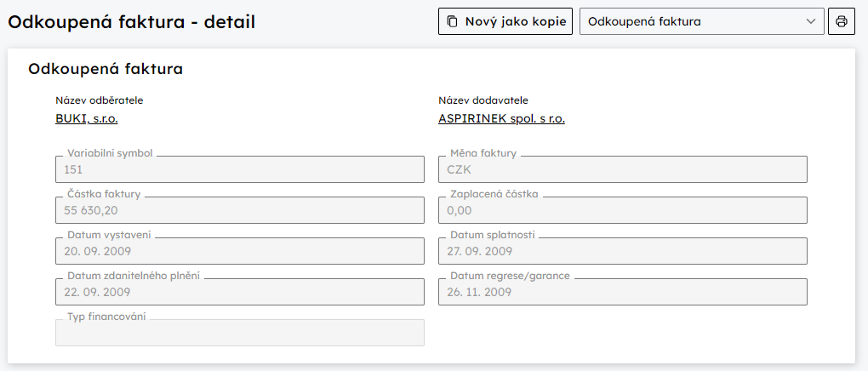Click the 'Nový jako kopie' button
This screenshot has width=868, height=371.
[505, 21]
